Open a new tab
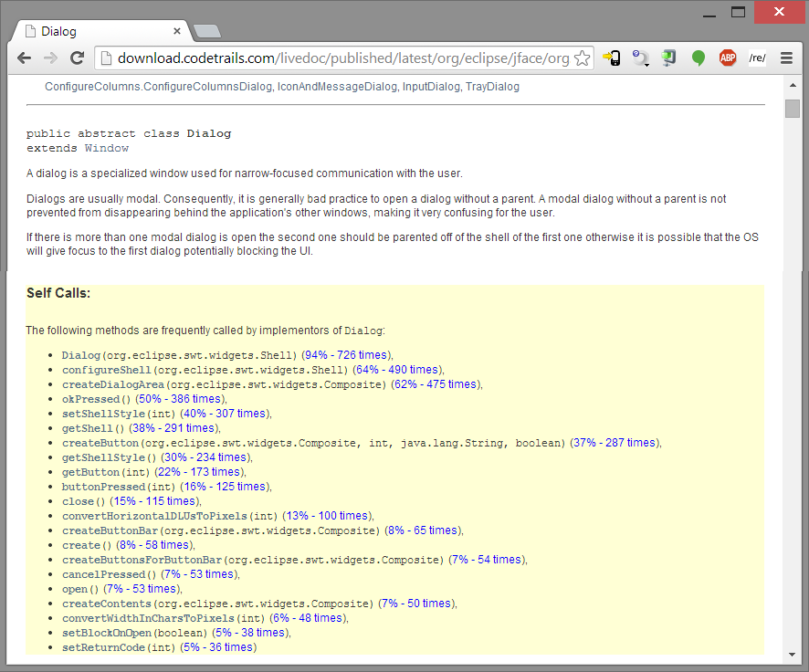This screenshot has height=672, width=809. point(207,32)
